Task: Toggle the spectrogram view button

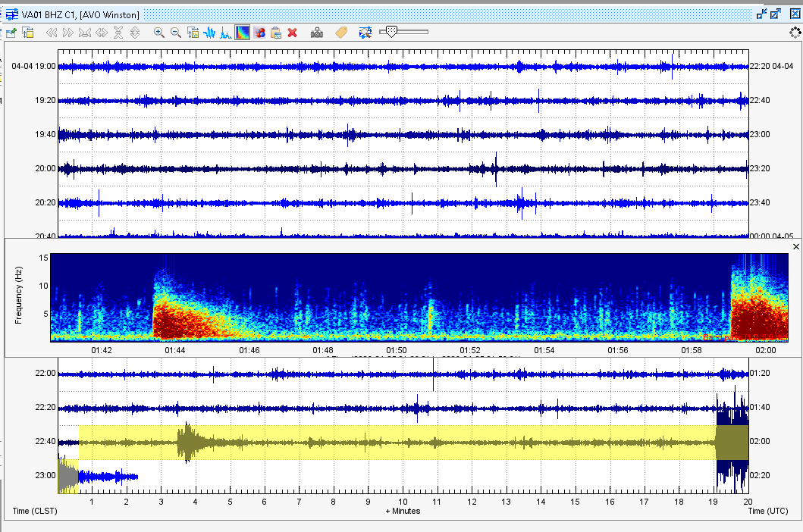Action: click(x=243, y=33)
